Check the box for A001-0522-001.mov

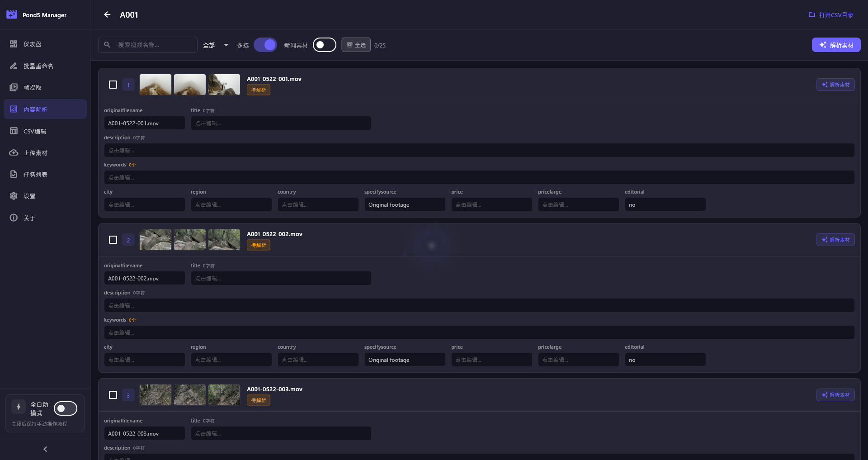click(113, 85)
